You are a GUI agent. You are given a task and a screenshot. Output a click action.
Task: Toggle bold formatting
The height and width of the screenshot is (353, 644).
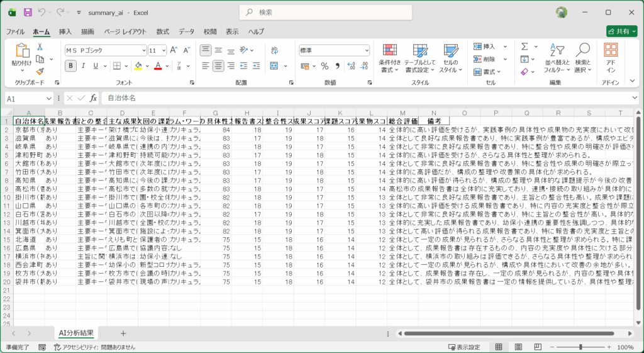click(71, 65)
